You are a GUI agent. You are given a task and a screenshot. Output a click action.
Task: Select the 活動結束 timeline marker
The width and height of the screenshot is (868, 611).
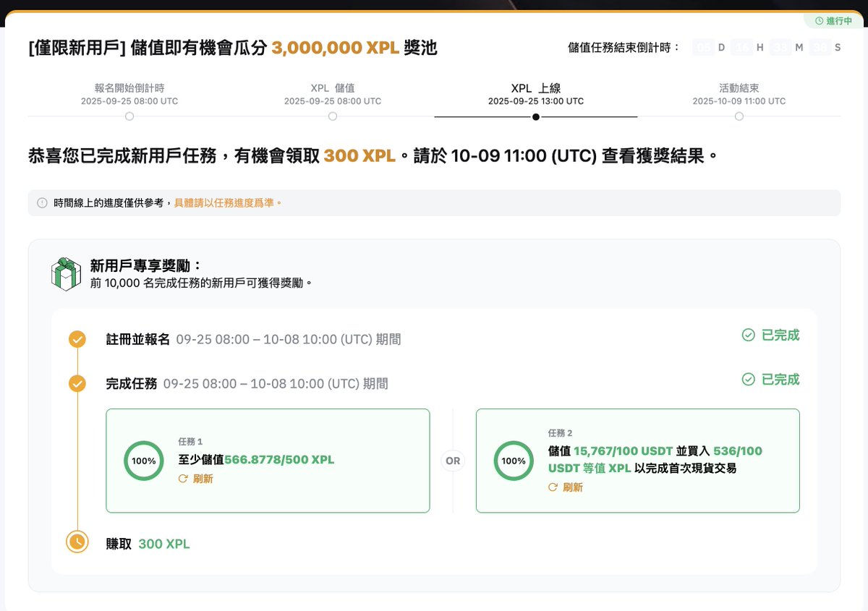[x=739, y=116]
